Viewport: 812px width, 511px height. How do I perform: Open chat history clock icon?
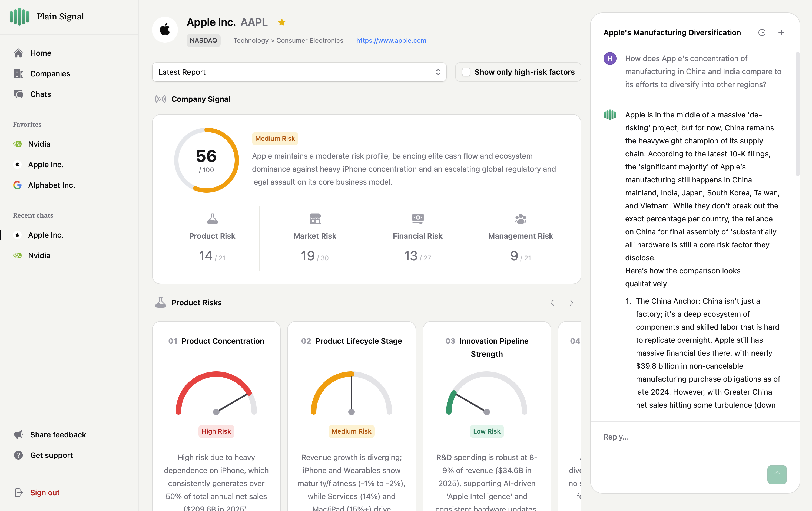click(762, 32)
